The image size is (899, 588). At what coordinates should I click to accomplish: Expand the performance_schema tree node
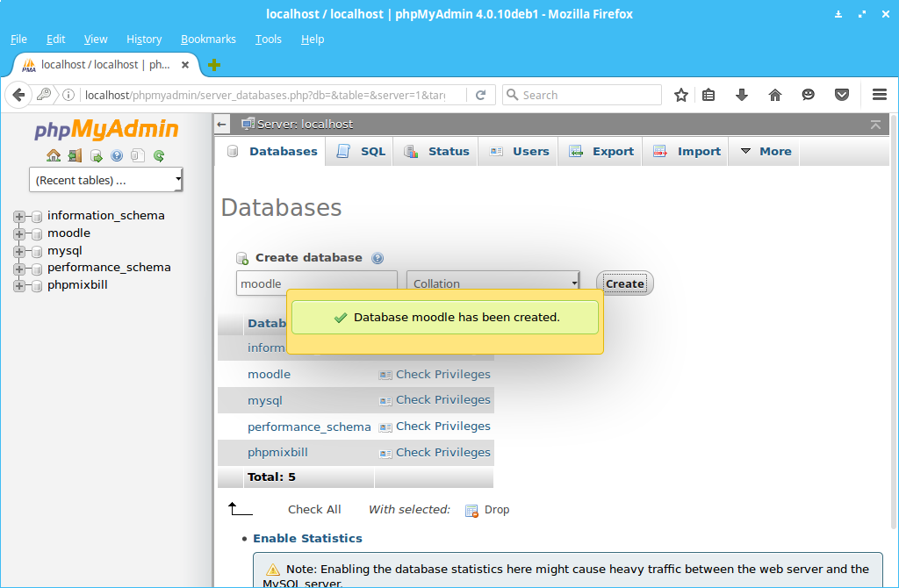tap(19, 269)
